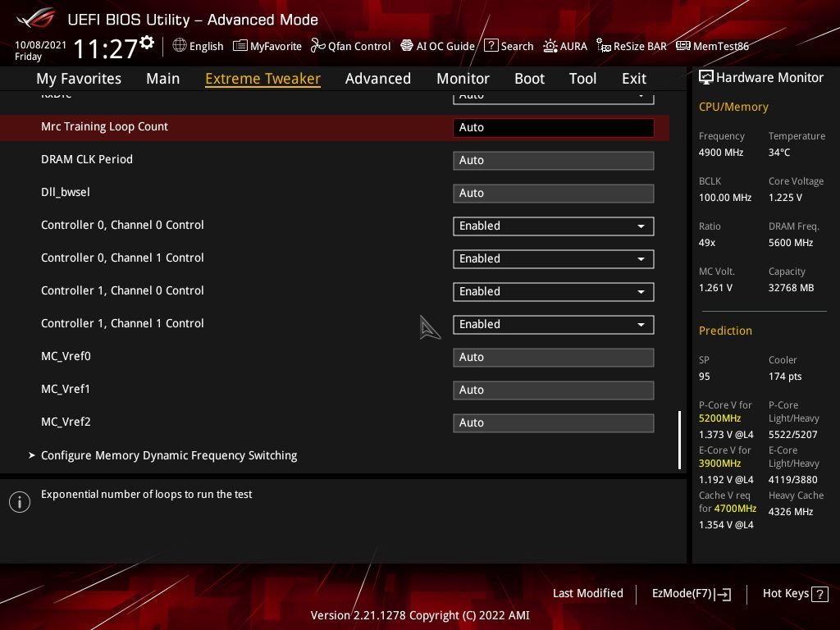This screenshot has width=840, height=630.
Task: Click MC_Vref2 Auto field
Action: 554,422
